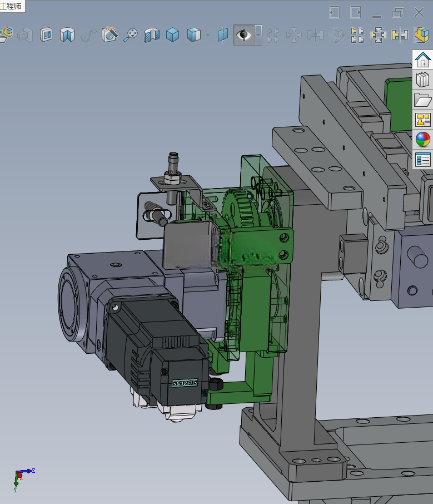Toggle the blue reference plane button
Image resolution: width=433 pixels, height=504 pixels.
point(222,34)
